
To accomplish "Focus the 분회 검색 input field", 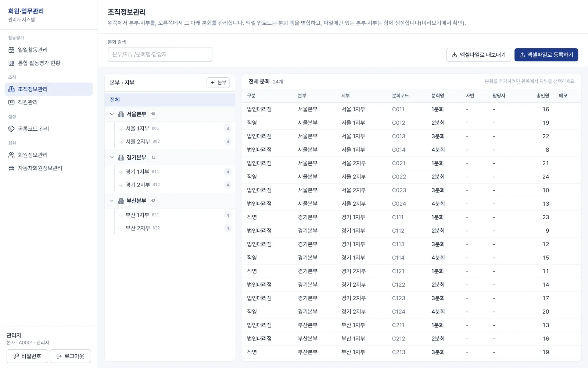I will coord(160,54).
